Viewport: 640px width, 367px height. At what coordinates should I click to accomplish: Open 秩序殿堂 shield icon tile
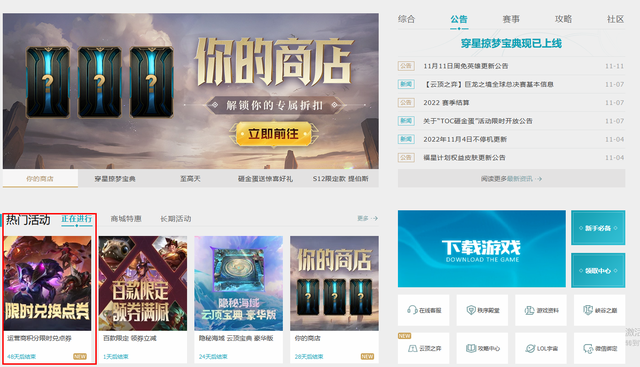[482, 310]
